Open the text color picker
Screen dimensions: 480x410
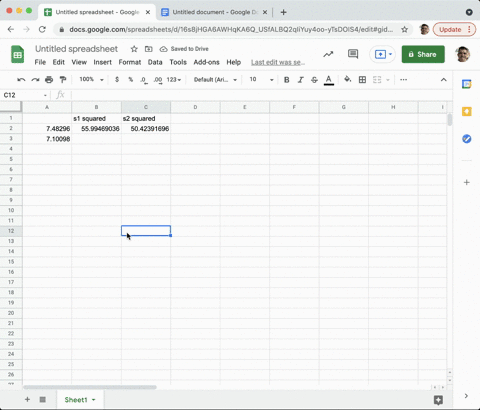pyautogui.click(x=329, y=80)
